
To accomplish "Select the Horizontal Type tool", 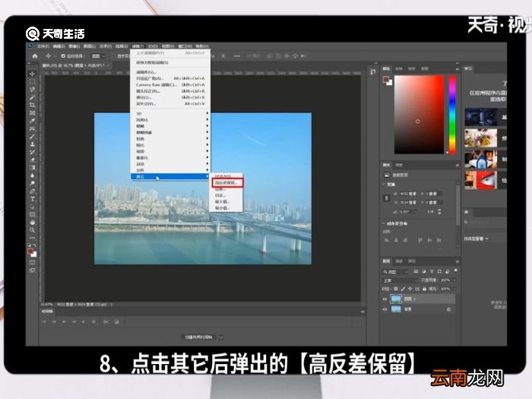I will (x=32, y=199).
